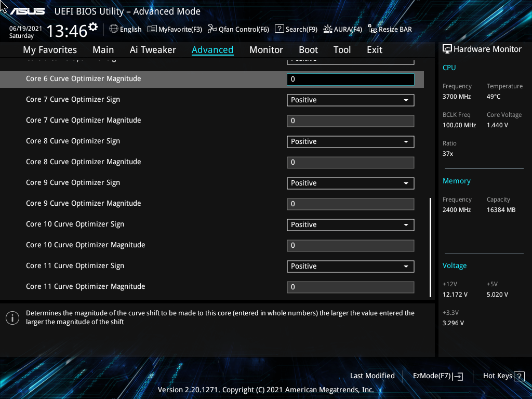Switch to My Favorites tab
532x399 pixels.
coord(50,50)
